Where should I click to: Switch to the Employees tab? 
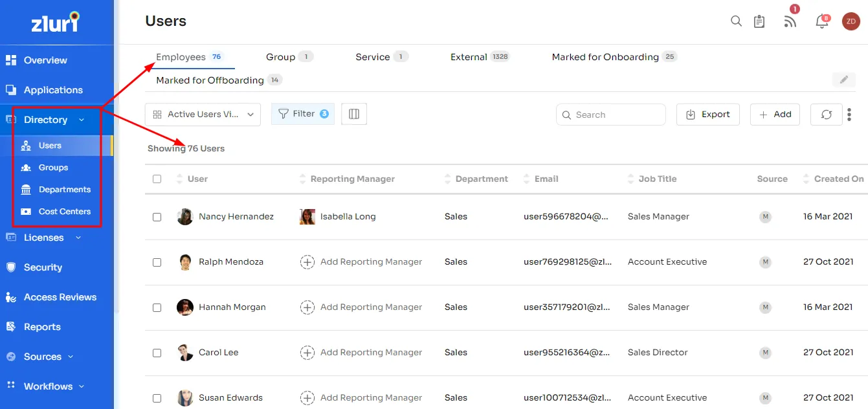click(189, 57)
